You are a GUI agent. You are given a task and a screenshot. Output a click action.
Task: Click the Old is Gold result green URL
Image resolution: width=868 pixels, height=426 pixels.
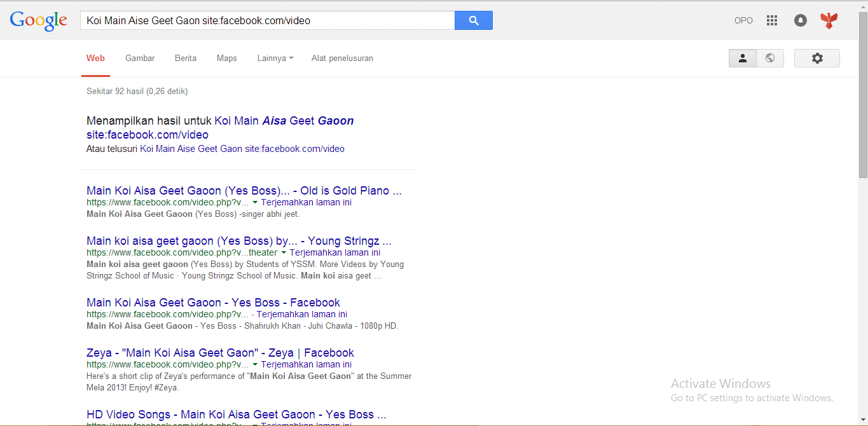point(168,202)
